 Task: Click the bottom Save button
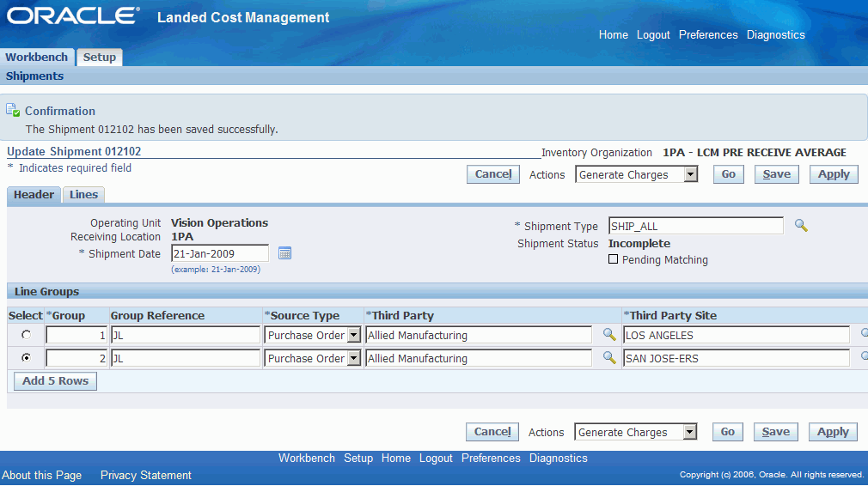[775, 432]
